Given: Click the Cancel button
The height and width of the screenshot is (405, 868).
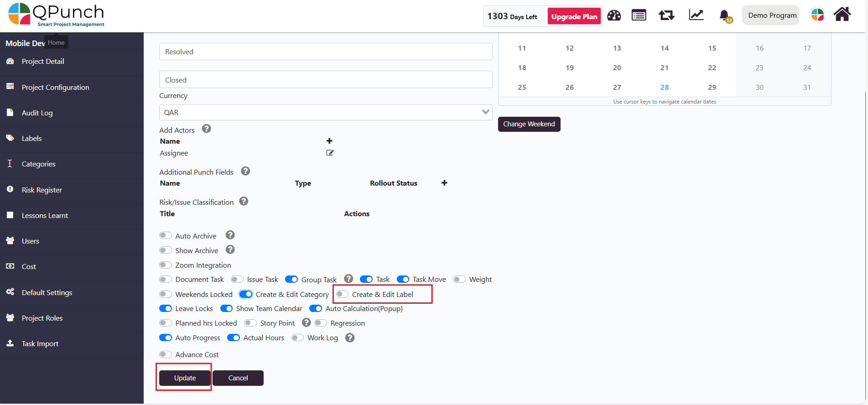Looking at the screenshot, I should point(238,378).
